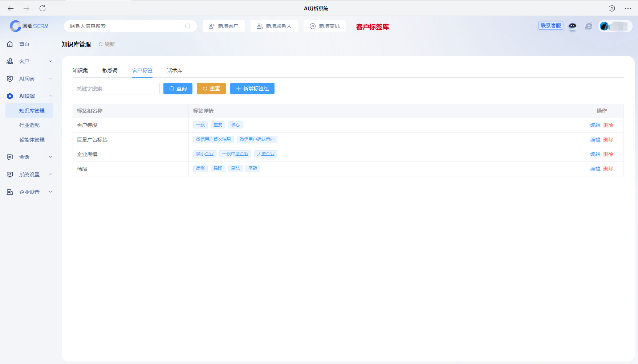Switch to the 话术库 tab
638x364 pixels.
(174, 70)
